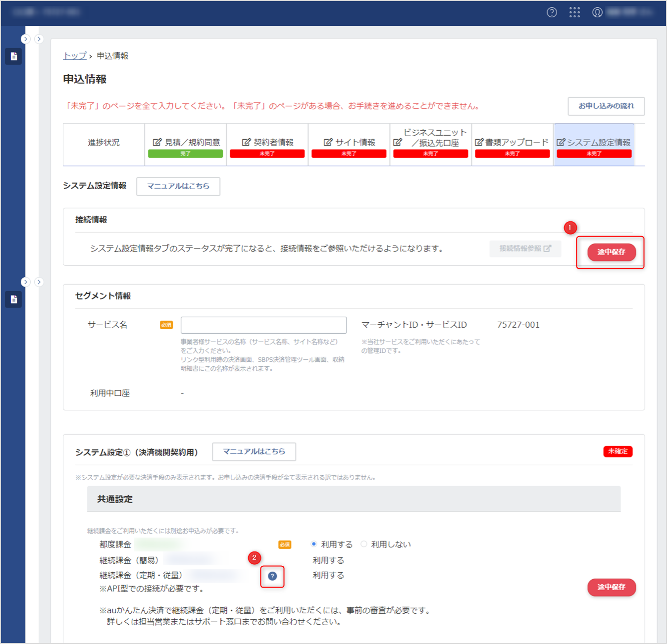Focus the サービス名 input field
667x644 pixels.
coord(263,325)
